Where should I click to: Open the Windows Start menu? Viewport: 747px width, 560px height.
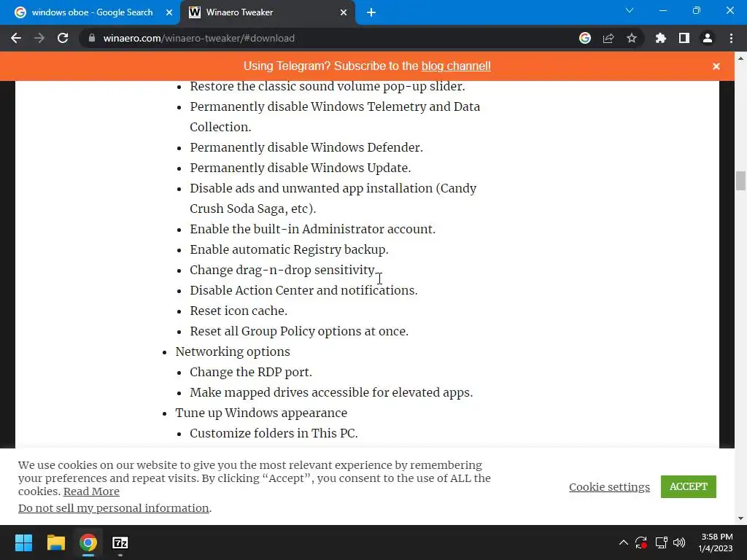[23, 542]
